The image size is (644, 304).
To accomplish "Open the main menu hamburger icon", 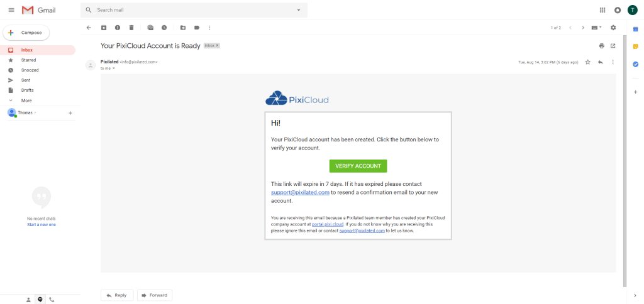I will 11,10.
